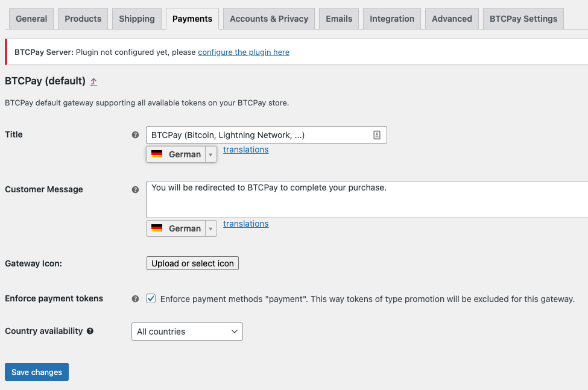588x390 pixels.
Task: Focus the Customer Message textarea
Action: tap(367, 200)
